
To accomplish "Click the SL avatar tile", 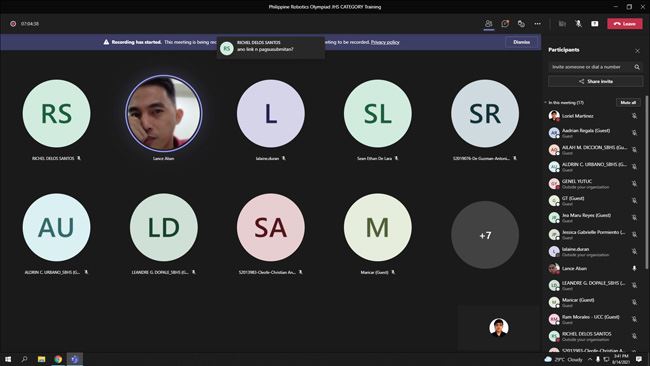I will pyautogui.click(x=378, y=114).
